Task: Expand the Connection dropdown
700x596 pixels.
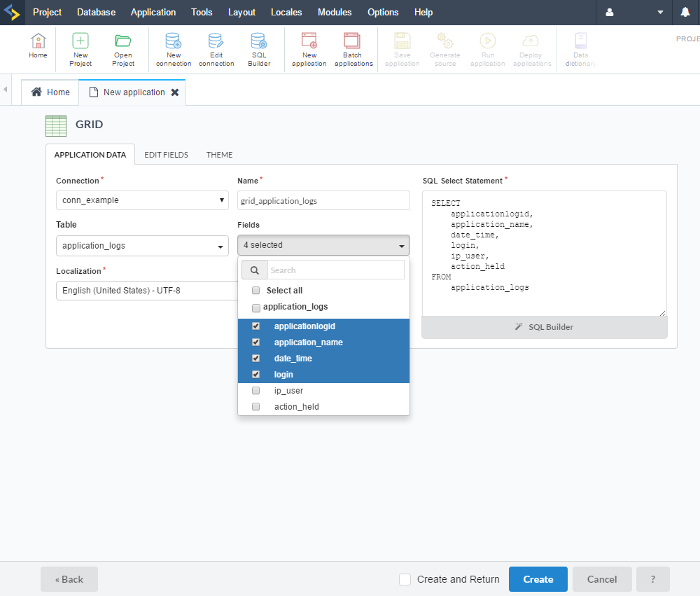Action: pyautogui.click(x=142, y=200)
